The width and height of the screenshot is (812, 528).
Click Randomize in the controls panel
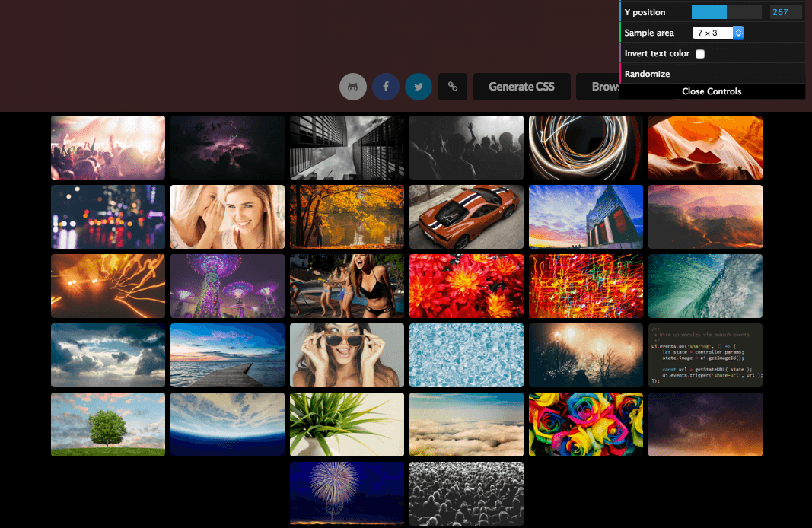(x=647, y=74)
